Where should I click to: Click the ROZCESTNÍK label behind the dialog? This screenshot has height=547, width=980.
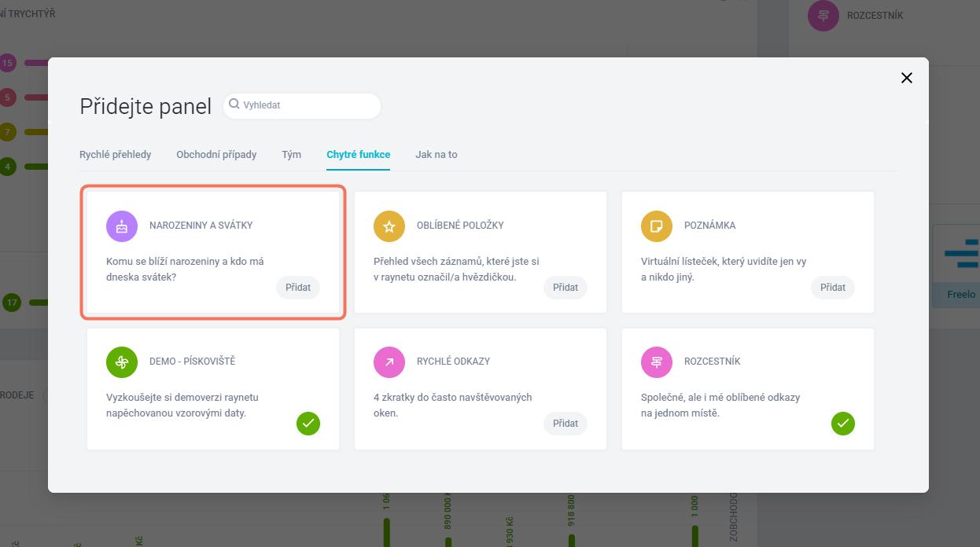(875, 16)
